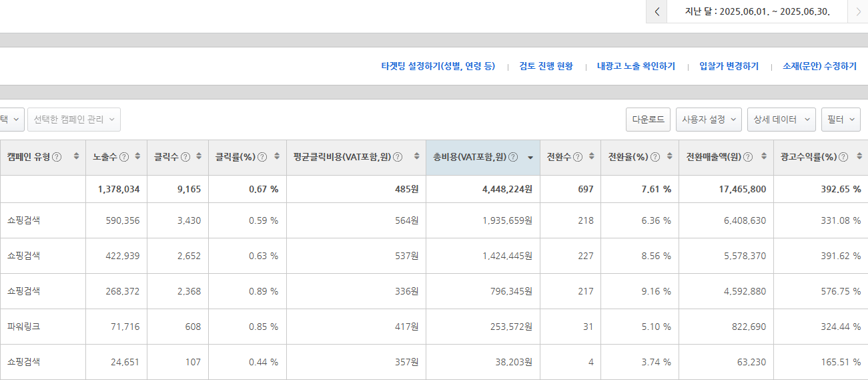Go to previous month with left arrow
Viewport: 868px width, 380px height.
point(657,11)
